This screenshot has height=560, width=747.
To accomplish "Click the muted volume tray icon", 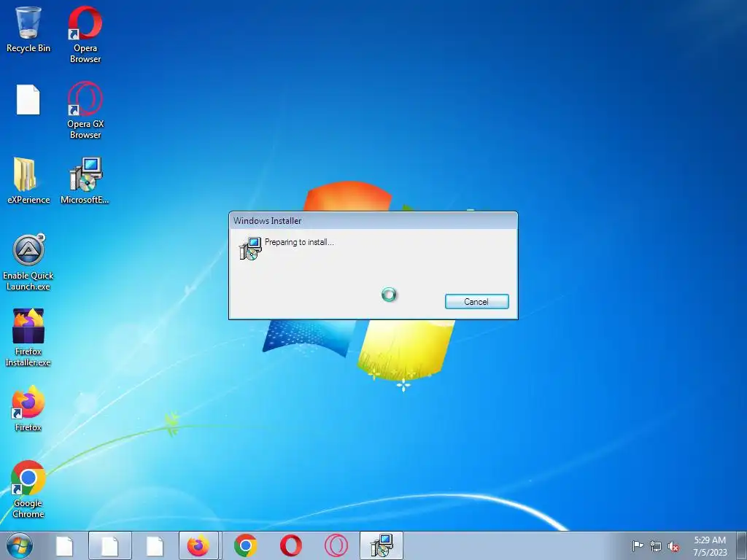I will 673,546.
